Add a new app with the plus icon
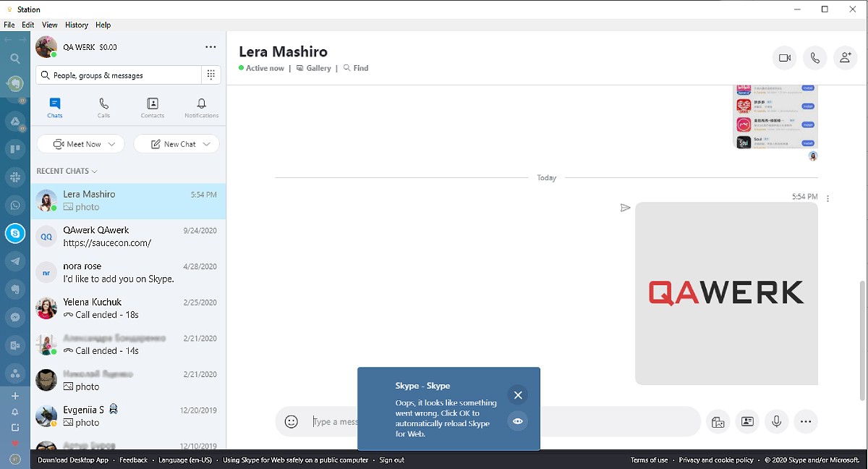This screenshot has height=469, width=868. tap(15, 396)
